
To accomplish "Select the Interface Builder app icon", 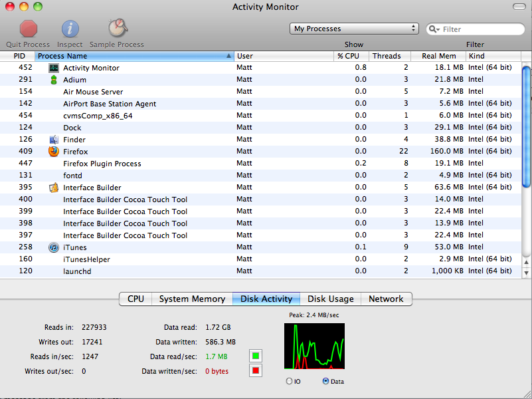I will 54,188.
